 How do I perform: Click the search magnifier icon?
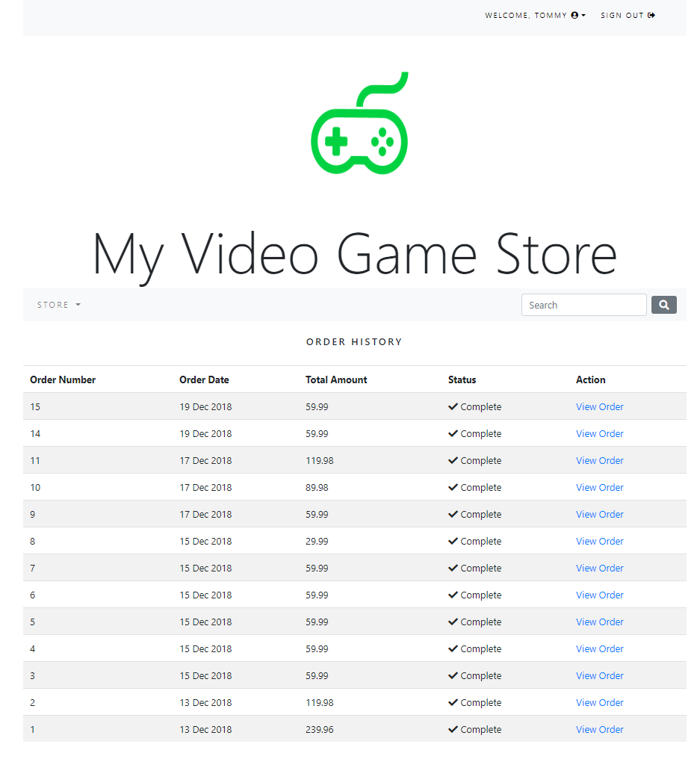[x=663, y=305]
